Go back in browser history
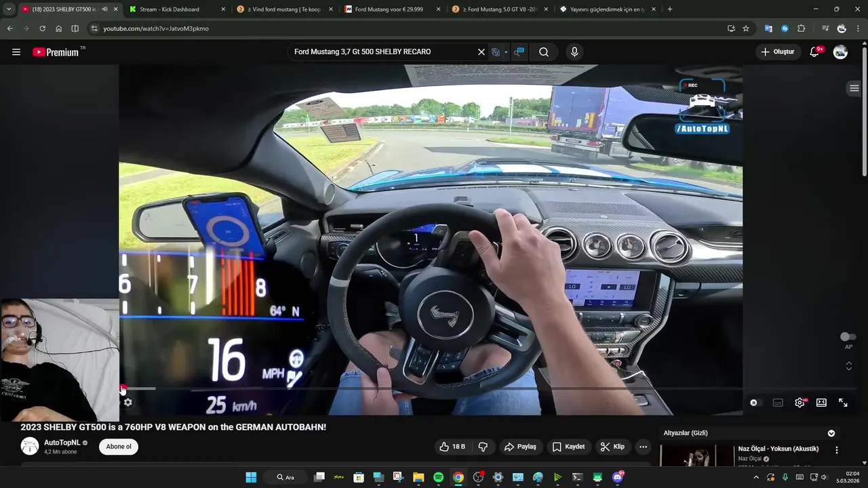868x488 pixels. (x=9, y=28)
